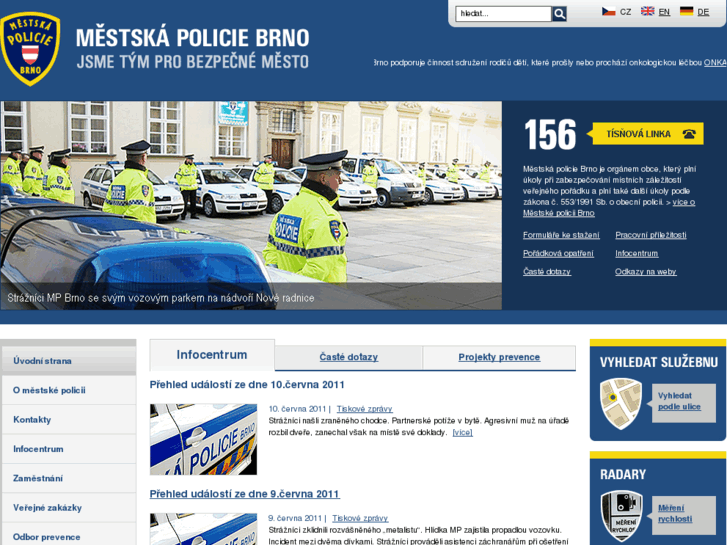Click Měření rychlosti link
The height and width of the screenshot is (545, 727).
675,513
